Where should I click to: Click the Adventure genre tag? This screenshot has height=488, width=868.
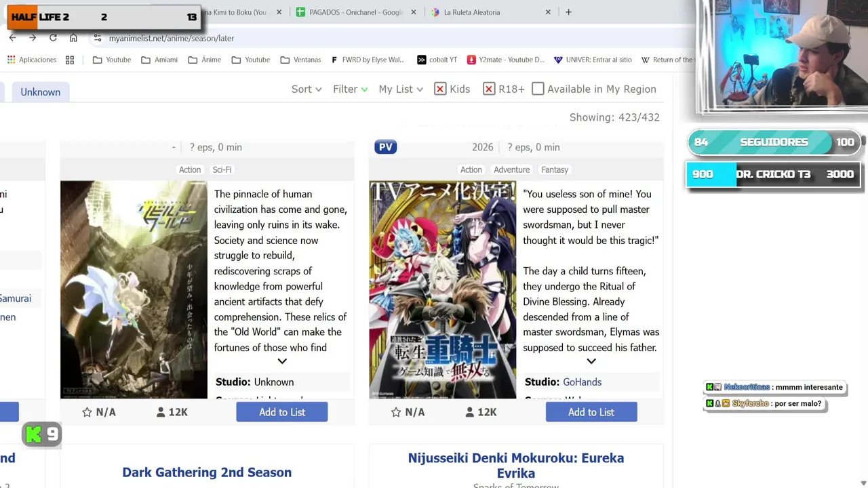512,169
